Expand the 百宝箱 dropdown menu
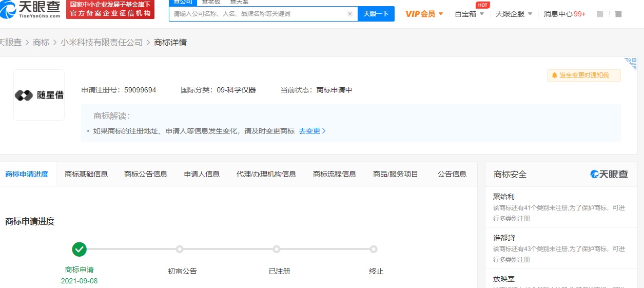The height and width of the screenshot is (288, 644). tap(469, 14)
